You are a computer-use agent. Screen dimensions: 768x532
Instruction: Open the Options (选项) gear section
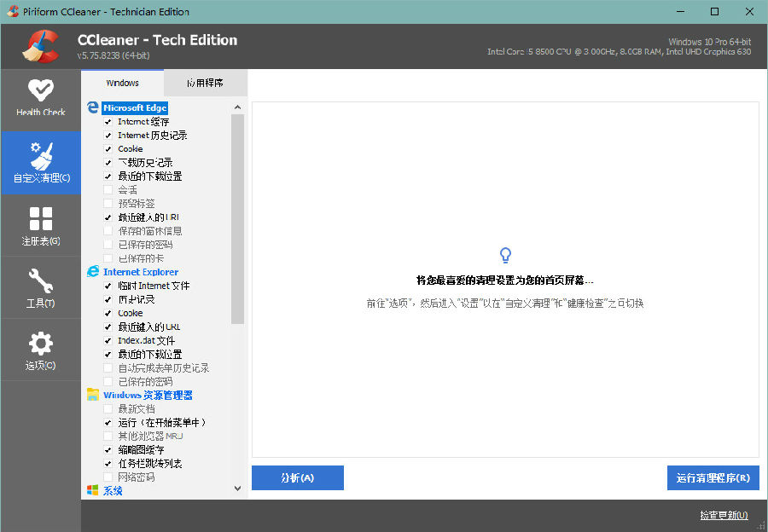point(41,350)
